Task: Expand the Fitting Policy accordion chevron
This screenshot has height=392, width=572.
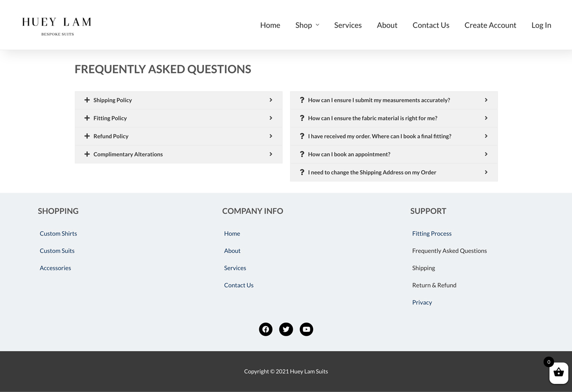Action: point(271,118)
